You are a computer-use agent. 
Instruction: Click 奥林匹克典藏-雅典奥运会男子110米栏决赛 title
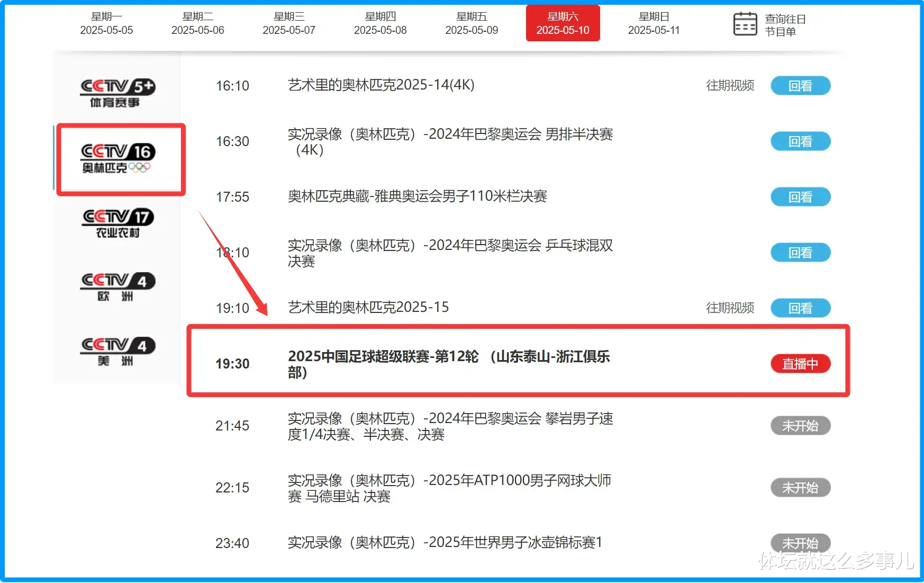click(418, 196)
